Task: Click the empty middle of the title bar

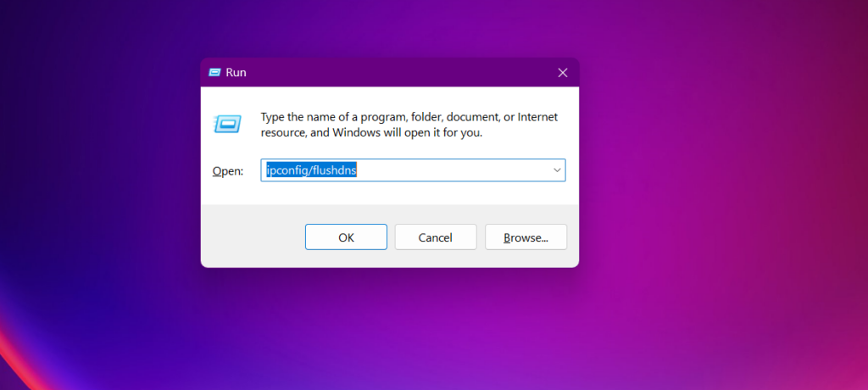Action: click(390, 73)
